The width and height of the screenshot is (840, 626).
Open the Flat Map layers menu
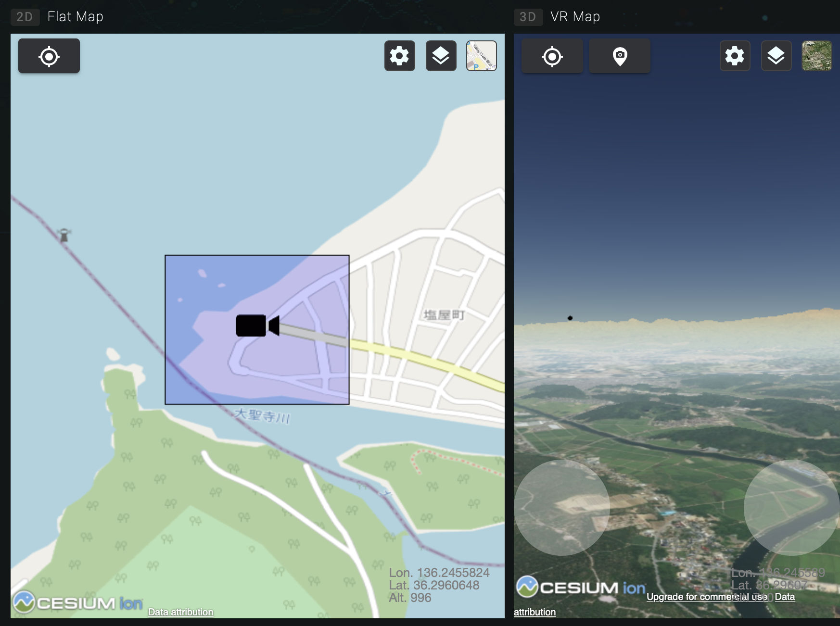pyautogui.click(x=441, y=56)
